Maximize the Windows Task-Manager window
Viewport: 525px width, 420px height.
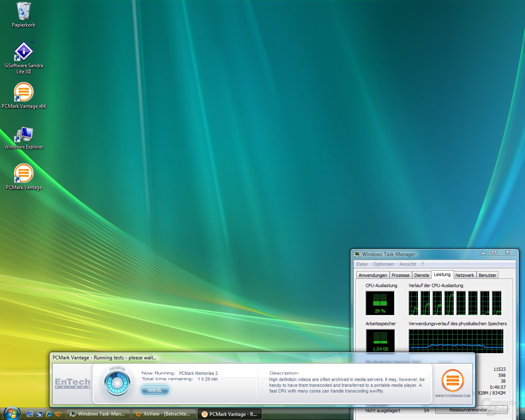pyautogui.click(x=494, y=253)
